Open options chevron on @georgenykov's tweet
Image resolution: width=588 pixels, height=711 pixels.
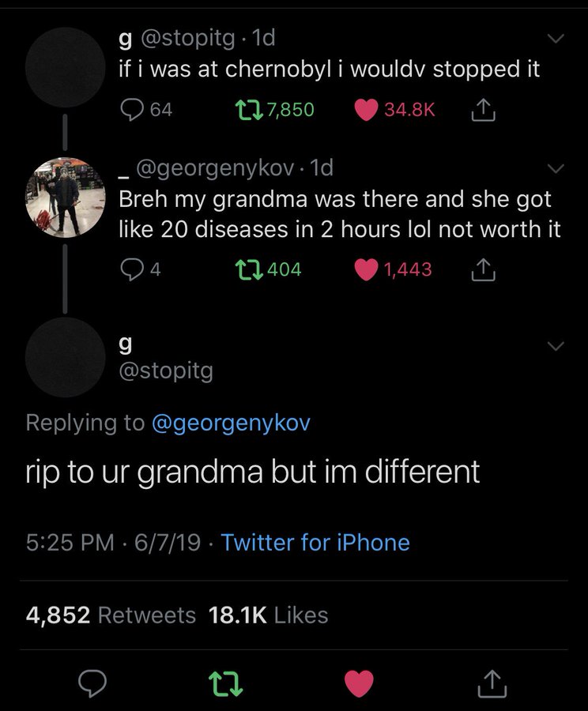556,168
